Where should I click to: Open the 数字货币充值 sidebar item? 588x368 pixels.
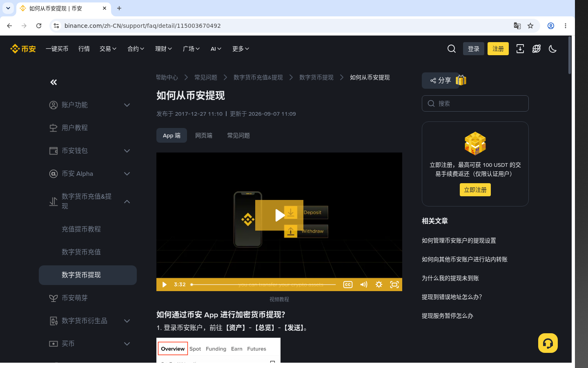[x=81, y=252]
